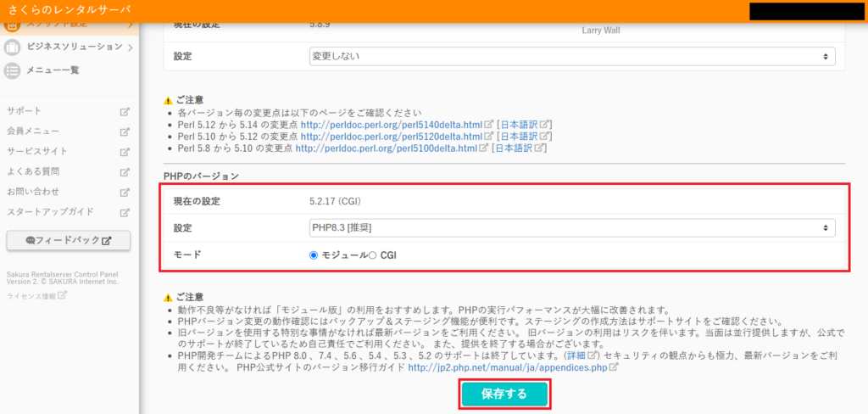Select the CGI mode radio button
Screen dimensions: 868x414
click(373, 255)
